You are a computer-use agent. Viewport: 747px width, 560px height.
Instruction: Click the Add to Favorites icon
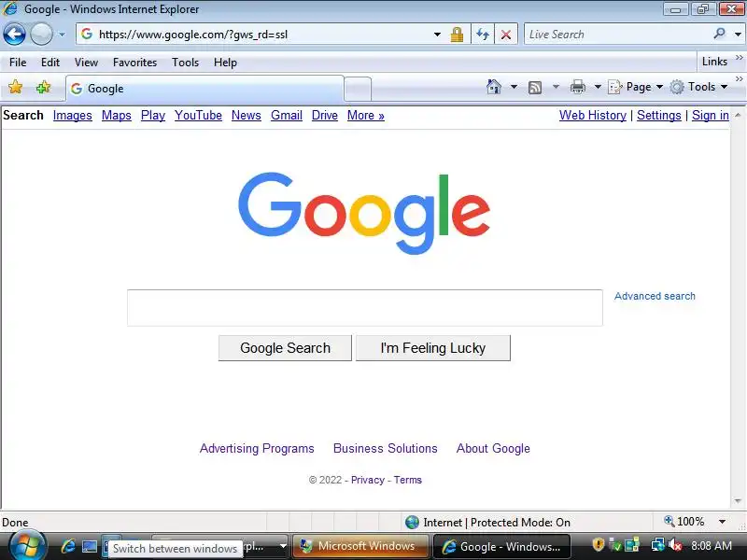coord(43,87)
